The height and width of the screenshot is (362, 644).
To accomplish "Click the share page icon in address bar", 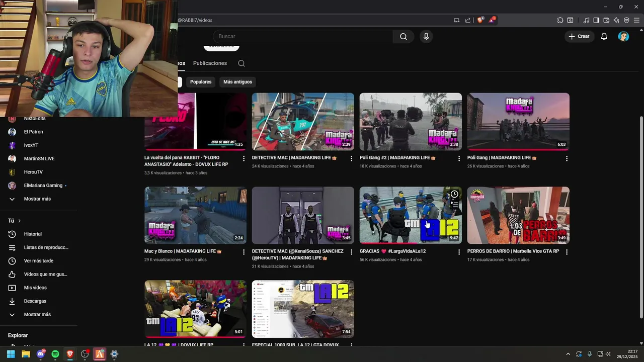I will tap(468, 20).
